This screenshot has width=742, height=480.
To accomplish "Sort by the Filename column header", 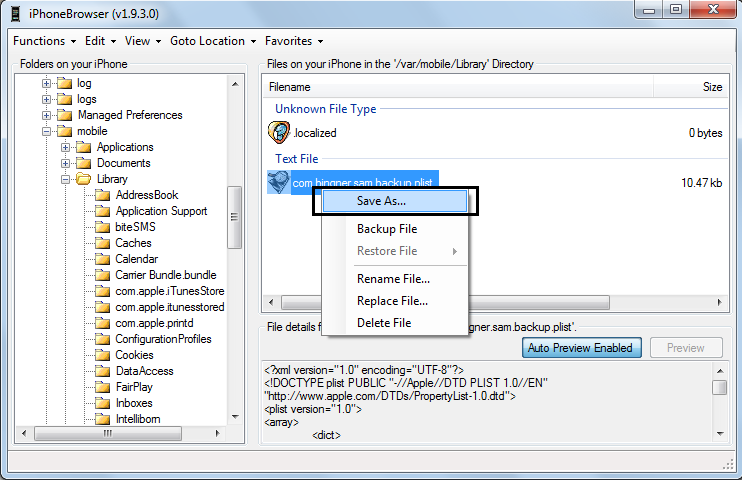I will click(458, 87).
